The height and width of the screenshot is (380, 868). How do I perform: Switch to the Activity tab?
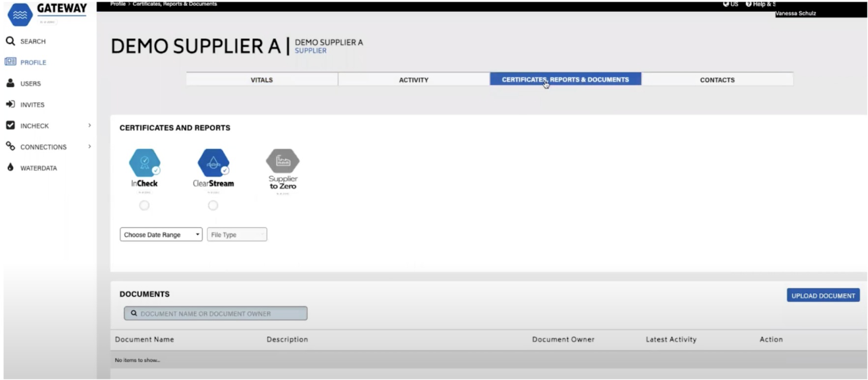(x=413, y=80)
